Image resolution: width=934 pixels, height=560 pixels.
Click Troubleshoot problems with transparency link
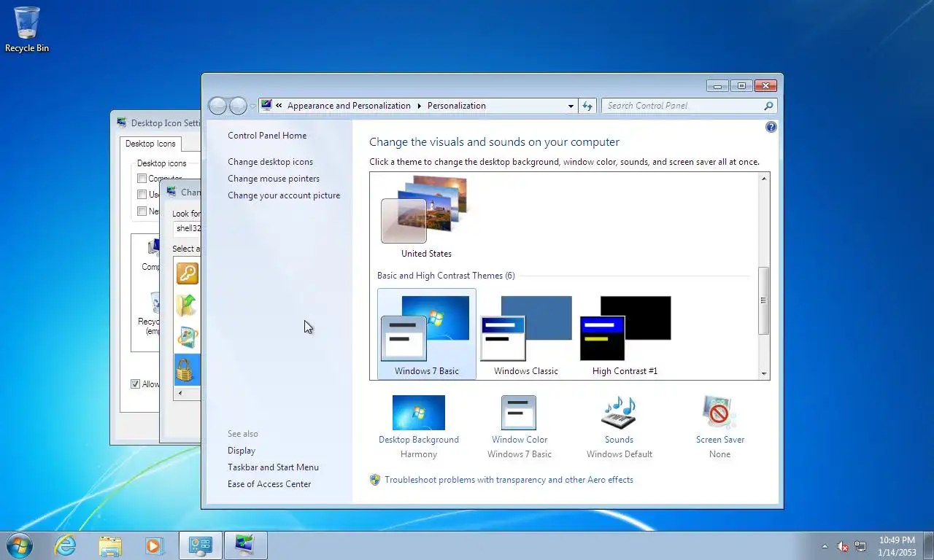coord(509,480)
